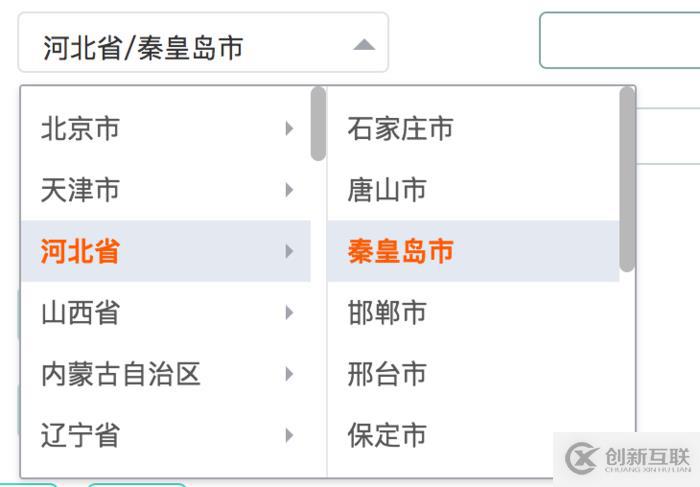Click the arrow next to 河北省
The width and height of the screenshot is (700, 487).
pyautogui.click(x=289, y=251)
